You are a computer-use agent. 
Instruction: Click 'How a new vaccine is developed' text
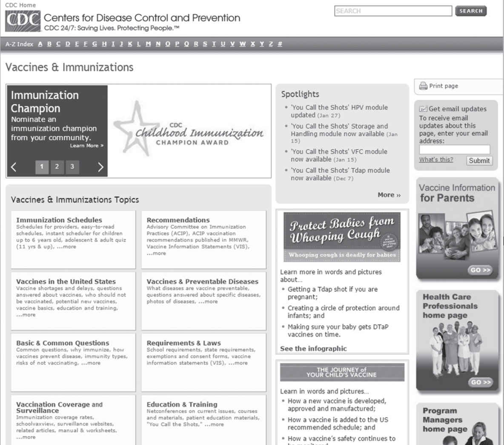coord(337,405)
